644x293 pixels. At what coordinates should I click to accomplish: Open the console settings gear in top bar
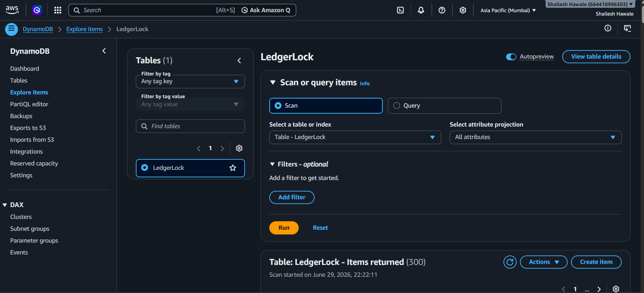pos(463,10)
